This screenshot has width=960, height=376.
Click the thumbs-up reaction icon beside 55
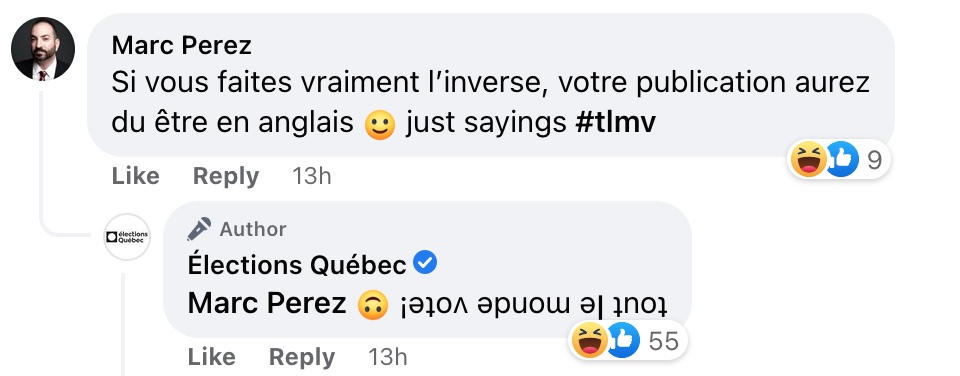click(x=623, y=340)
